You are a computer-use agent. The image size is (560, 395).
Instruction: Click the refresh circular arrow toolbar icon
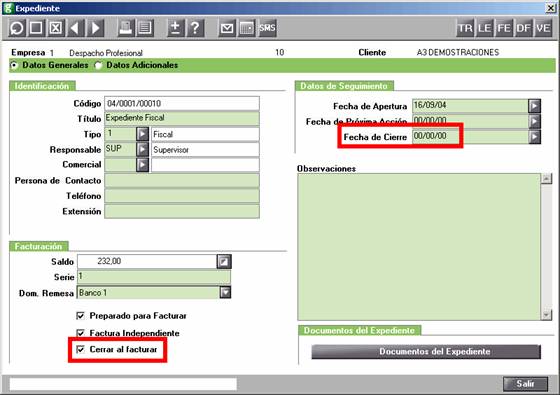coord(17,28)
